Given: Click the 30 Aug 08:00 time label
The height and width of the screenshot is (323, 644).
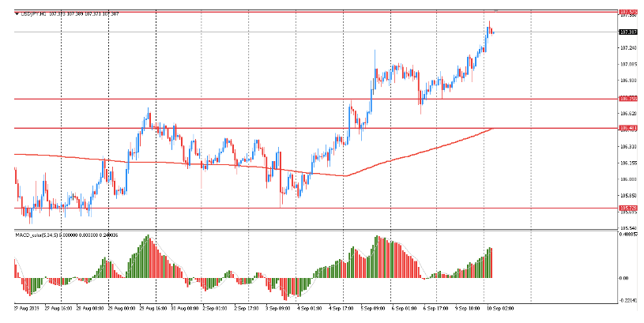Looking at the screenshot, I should point(184,308).
